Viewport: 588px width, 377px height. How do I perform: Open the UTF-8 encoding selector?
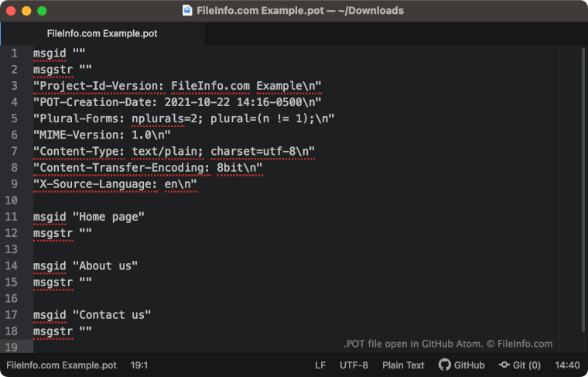tap(354, 365)
